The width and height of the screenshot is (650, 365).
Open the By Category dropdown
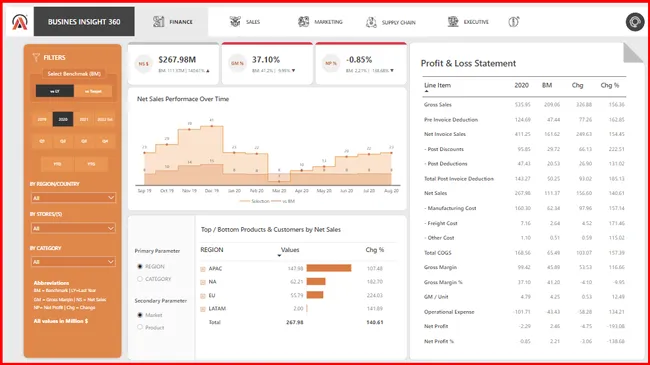(73, 262)
